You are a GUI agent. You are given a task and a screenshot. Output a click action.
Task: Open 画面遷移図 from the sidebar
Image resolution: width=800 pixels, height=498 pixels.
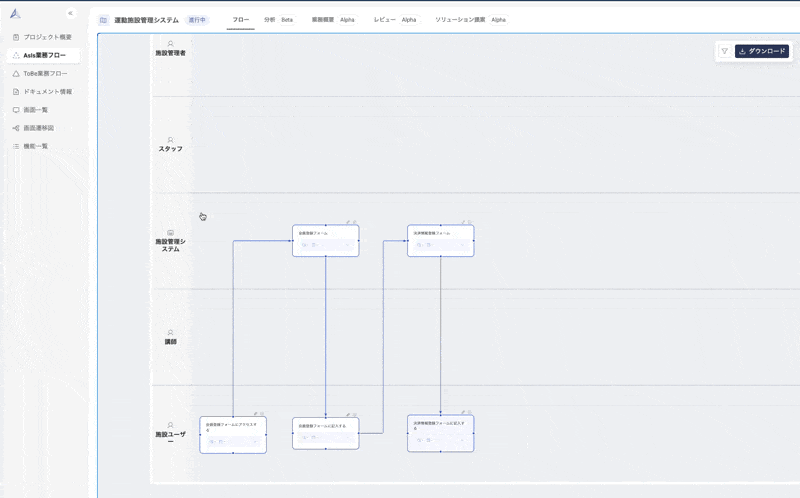coord(43,128)
